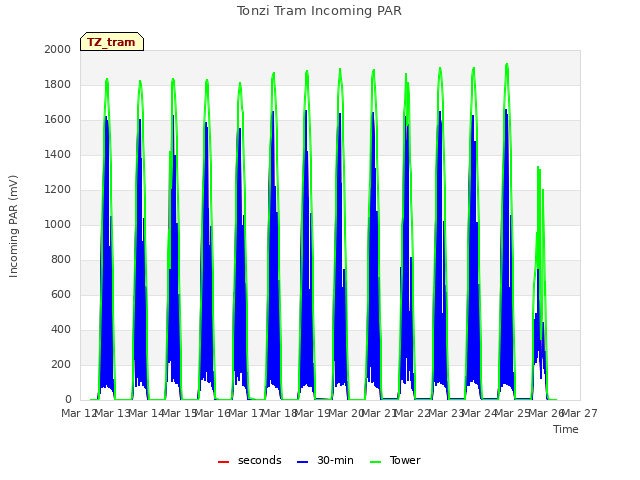
Task: Select the chart title 'Tonzi Tram Incoming PAR'
Action: tap(319, 11)
